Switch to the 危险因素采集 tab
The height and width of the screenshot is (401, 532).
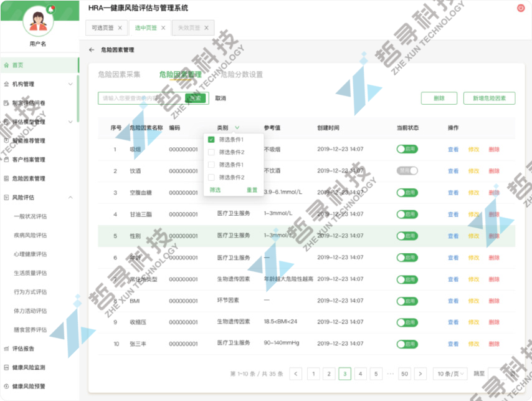pos(119,74)
